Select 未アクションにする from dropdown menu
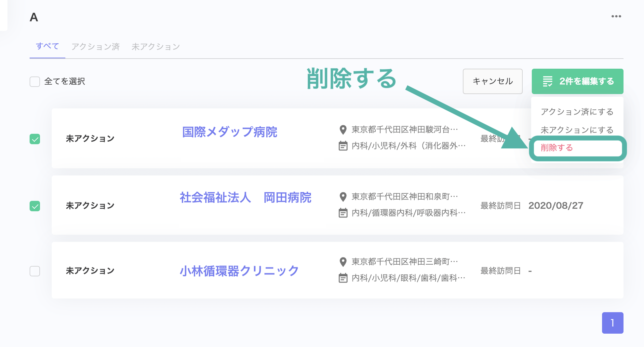The width and height of the screenshot is (644, 347). [577, 130]
